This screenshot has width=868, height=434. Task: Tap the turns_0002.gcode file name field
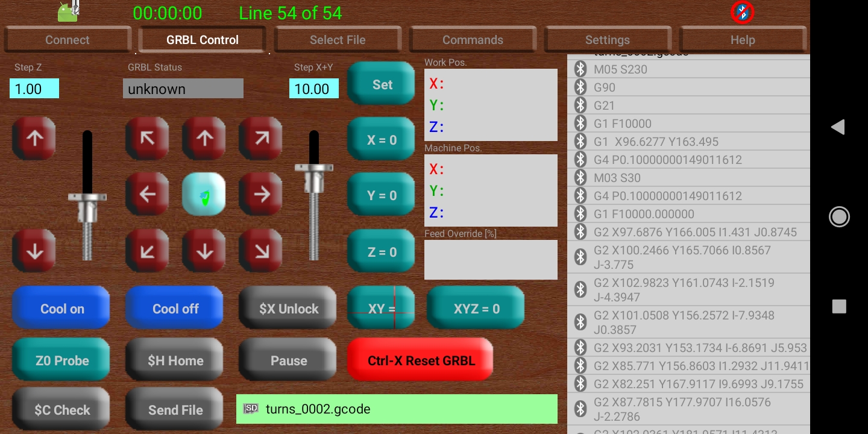397,409
